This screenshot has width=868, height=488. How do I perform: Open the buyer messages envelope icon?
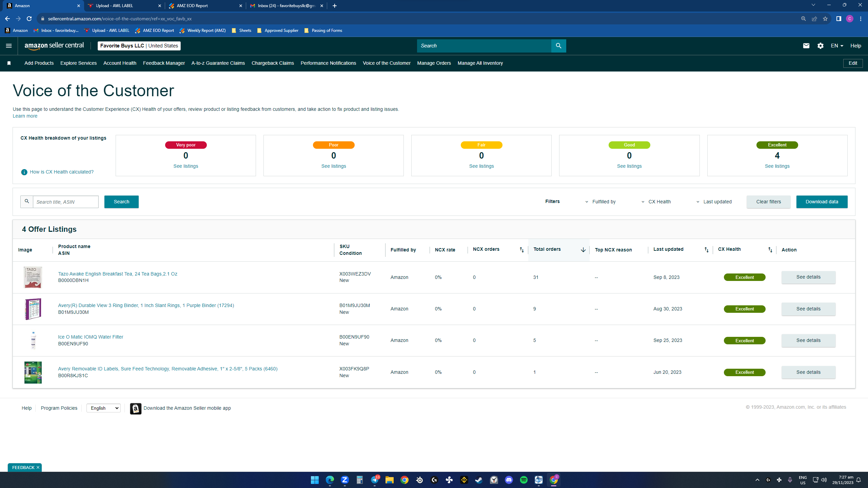pyautogui.click(x=806, y=46)
